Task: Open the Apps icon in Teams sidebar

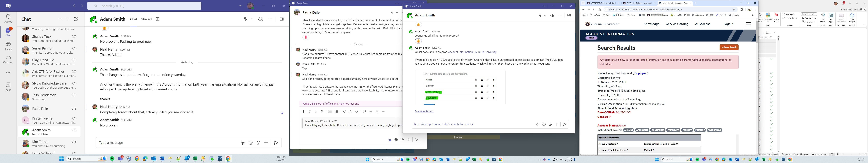Action: pyautogui.click(x=8, y=86)
